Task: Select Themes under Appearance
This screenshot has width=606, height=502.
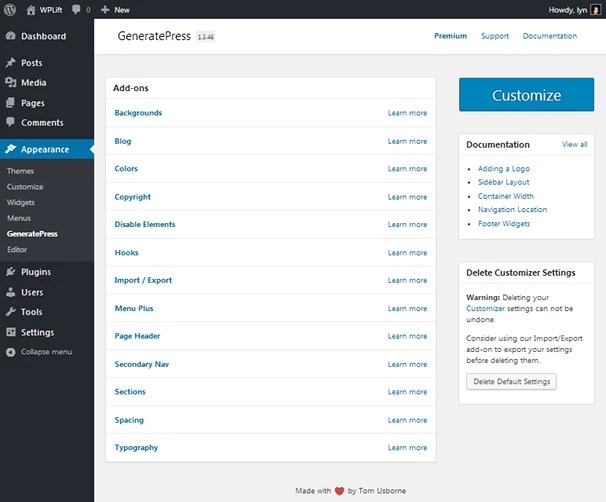Action: tap(20, 171)
